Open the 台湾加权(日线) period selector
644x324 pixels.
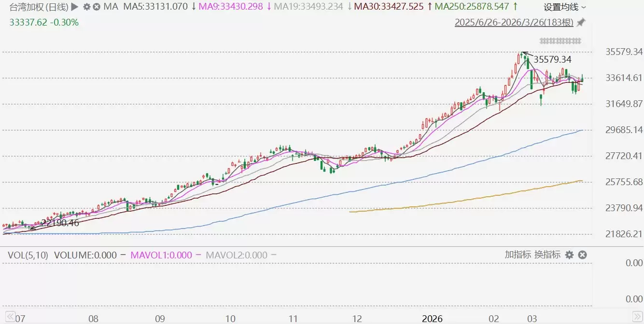coord(36,7)
